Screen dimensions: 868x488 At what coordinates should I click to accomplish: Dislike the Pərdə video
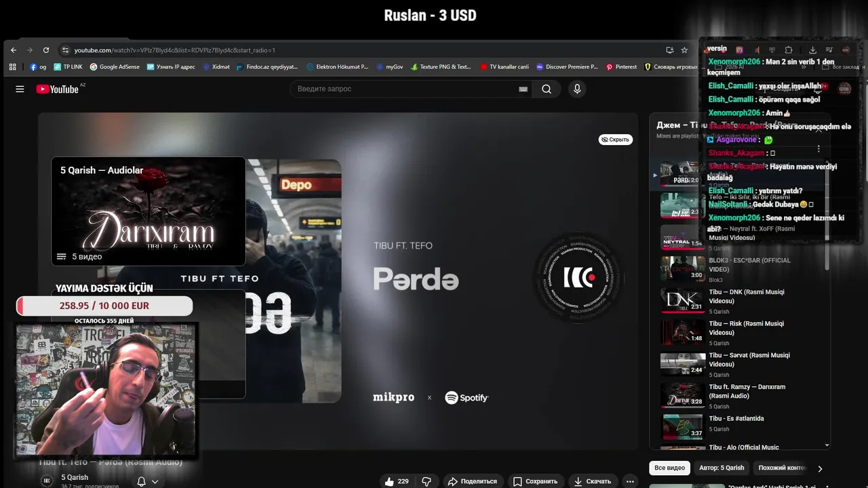(x=427, y=481)
